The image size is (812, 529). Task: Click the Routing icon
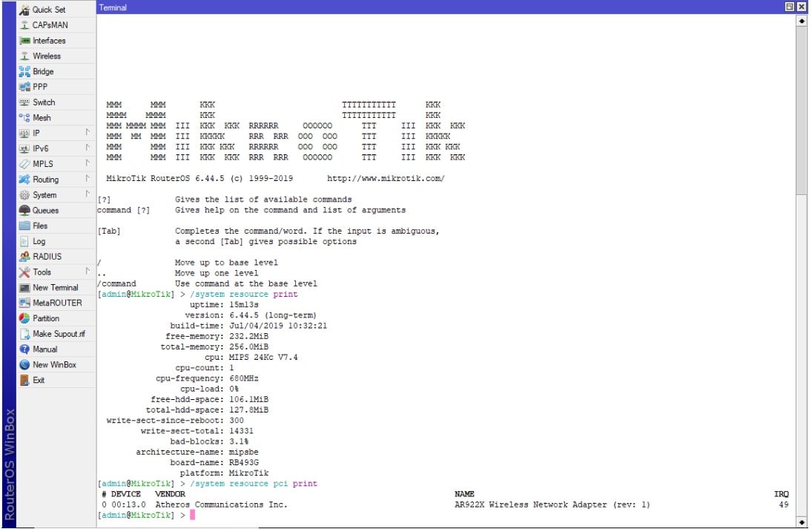pyautogui.click(x=24, y=180)
